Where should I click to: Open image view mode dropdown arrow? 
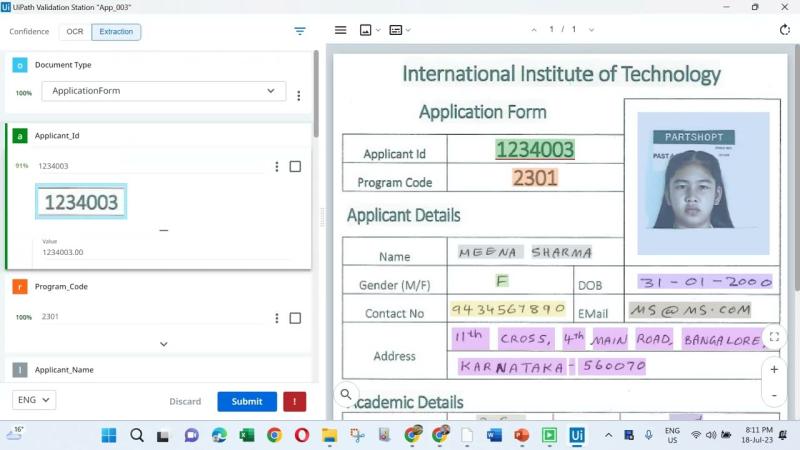pos(378,30)
